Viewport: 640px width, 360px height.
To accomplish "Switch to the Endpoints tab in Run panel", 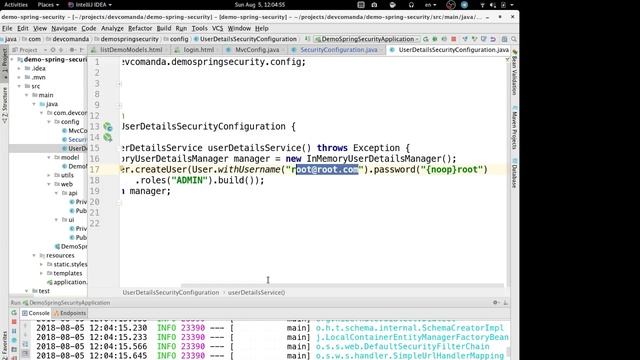I will coord(70,313).
